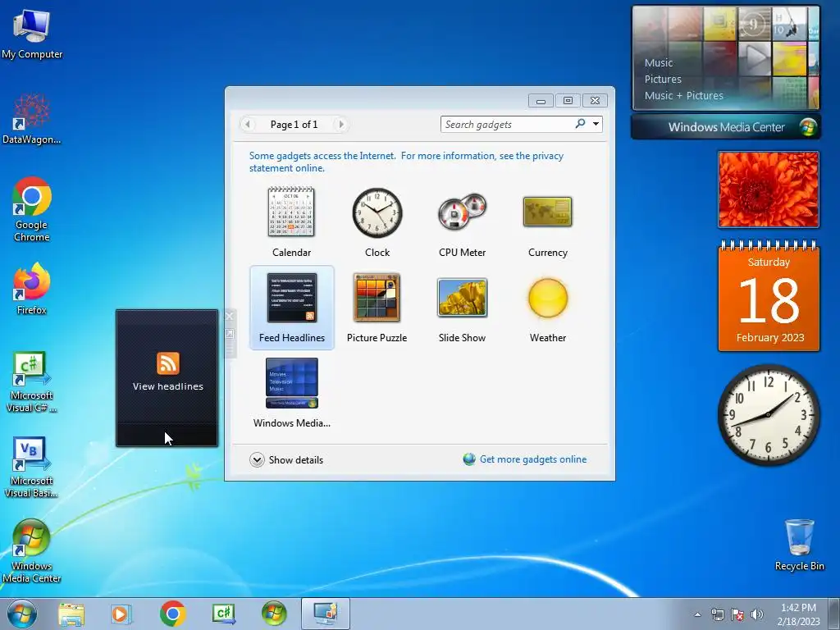Click the search magnifier icon in gadget gallery
The width and height of the screenshot is (840, 630).
pyautogui.click(x=580, y=124)
